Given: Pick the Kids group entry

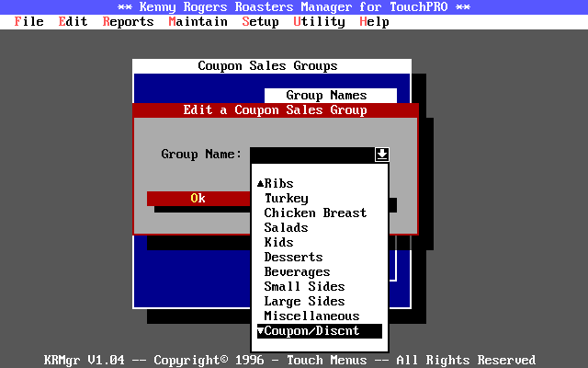Looking at the screenshot, I should pos(320,242).
